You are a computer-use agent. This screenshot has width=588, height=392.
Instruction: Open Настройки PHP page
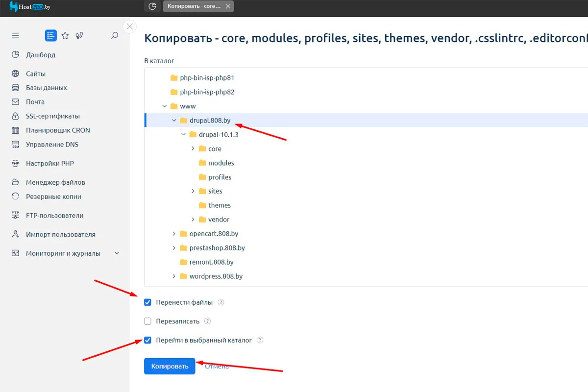tap(50, 163)
